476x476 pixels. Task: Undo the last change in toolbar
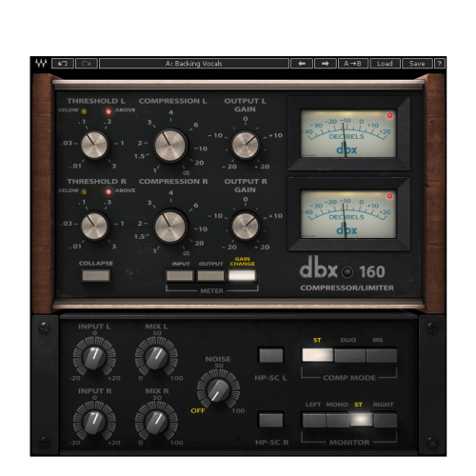tap(63, 64)
